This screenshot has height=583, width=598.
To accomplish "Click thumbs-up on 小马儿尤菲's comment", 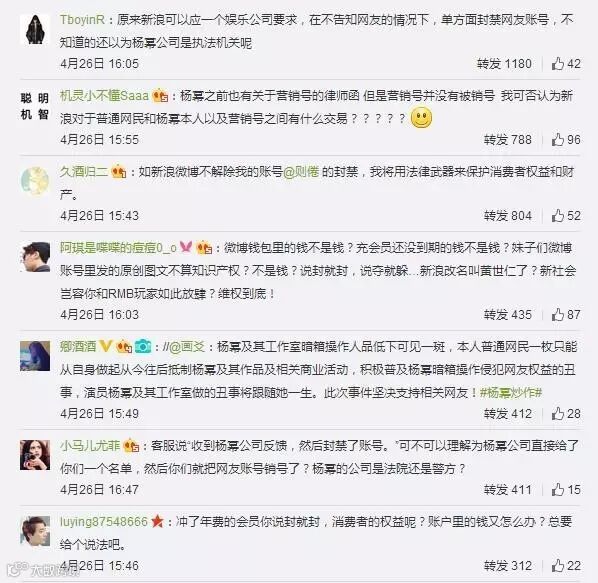I will pyautogui.click(x=558, y=490).
